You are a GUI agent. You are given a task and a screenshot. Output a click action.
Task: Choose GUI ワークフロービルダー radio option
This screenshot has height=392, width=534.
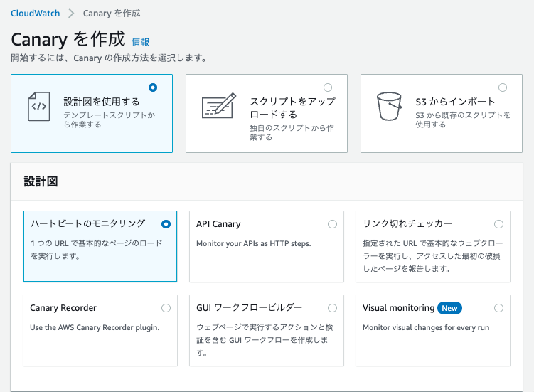click(x=332, y=308)
